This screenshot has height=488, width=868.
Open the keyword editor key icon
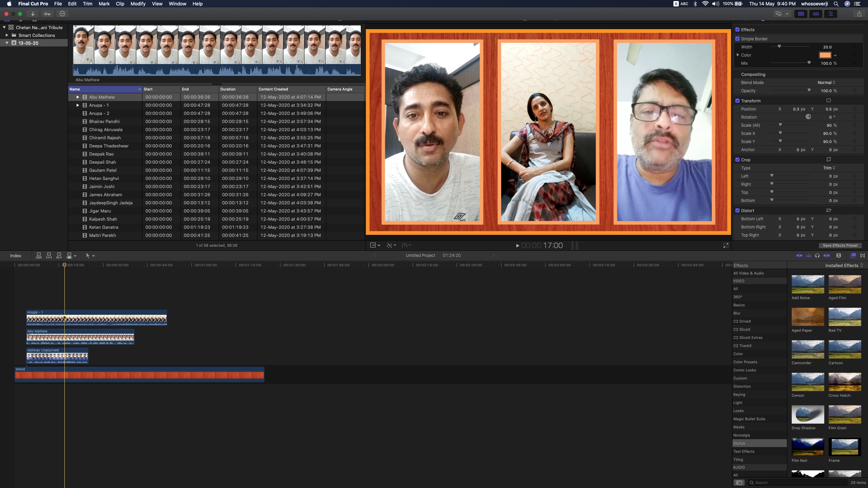47,14
